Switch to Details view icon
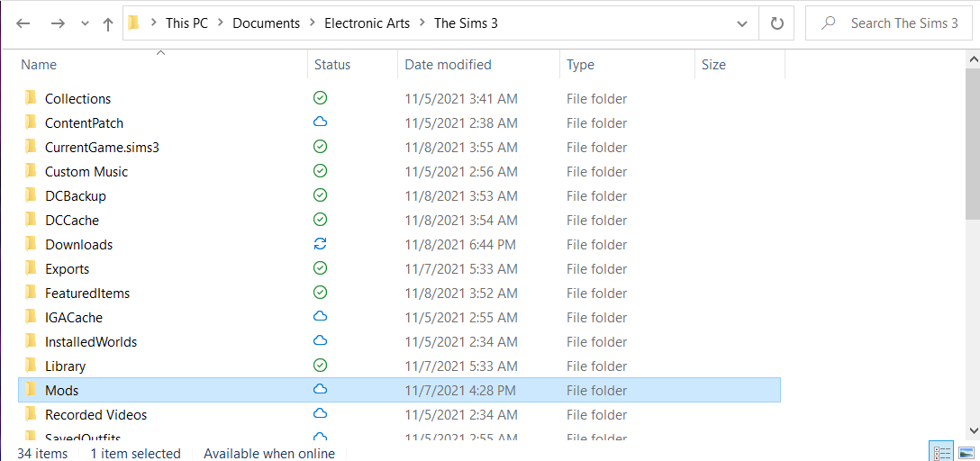 pyautogui.click(x=942, y=453)
